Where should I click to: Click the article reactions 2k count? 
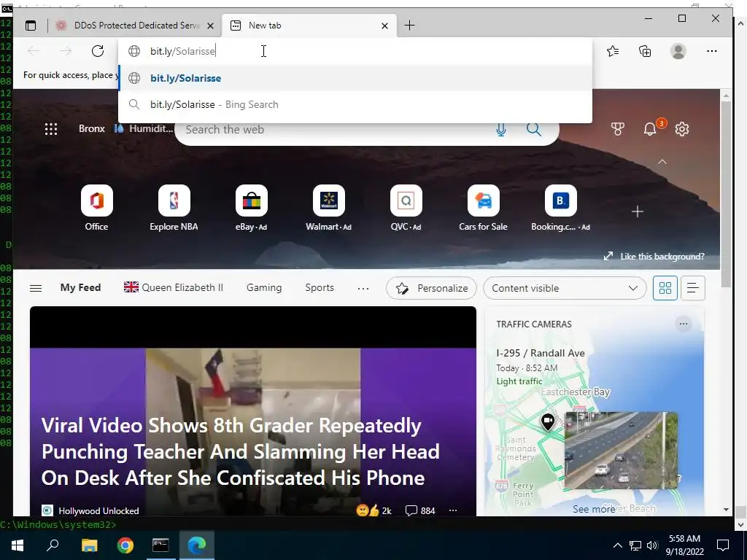click(x=373, y=510)
